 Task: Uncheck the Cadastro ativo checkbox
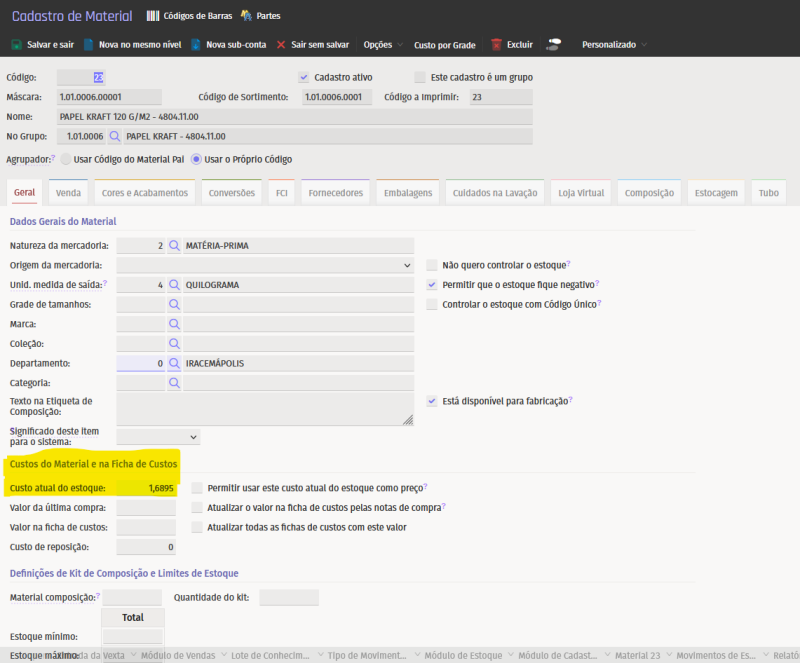click(304, 77)
